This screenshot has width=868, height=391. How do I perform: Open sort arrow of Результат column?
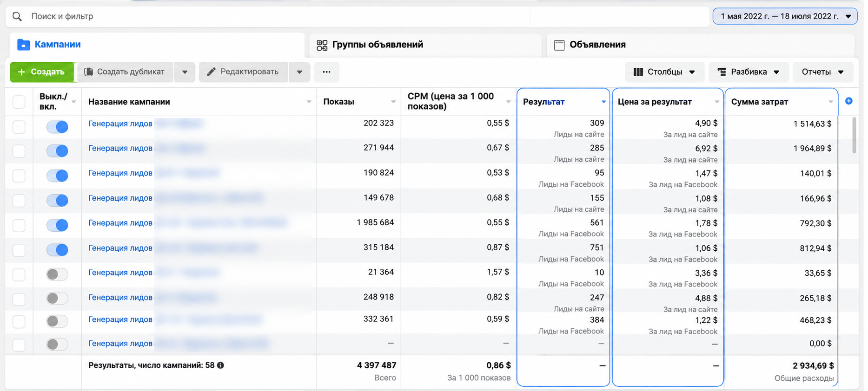603,102
